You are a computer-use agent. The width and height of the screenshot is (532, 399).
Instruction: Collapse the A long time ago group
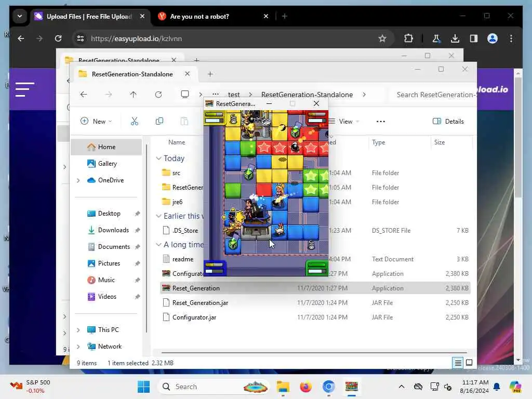coord(158,245)
